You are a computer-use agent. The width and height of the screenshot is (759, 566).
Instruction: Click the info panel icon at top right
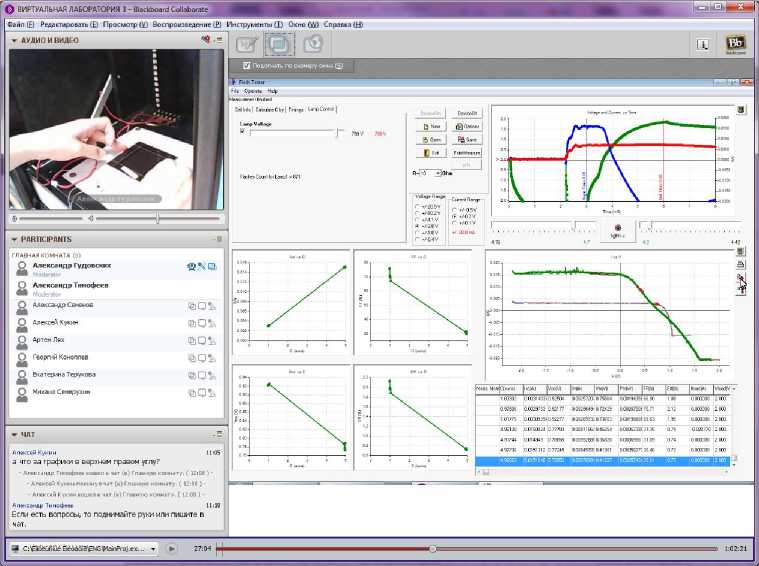[702, 44]
